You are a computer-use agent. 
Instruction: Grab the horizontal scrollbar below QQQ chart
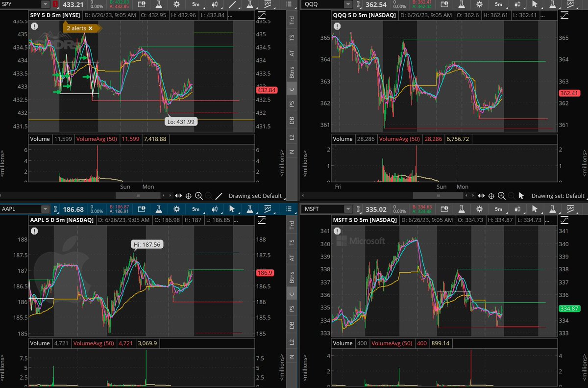(438, 196)
